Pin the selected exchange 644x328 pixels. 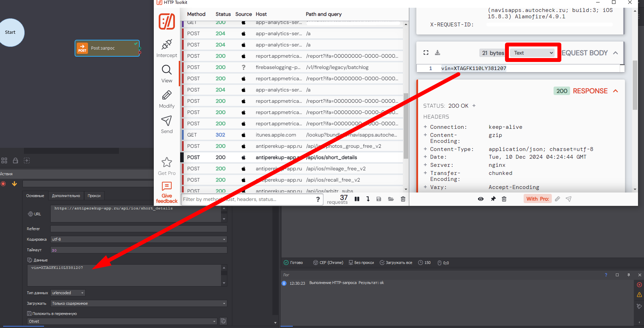493,199
